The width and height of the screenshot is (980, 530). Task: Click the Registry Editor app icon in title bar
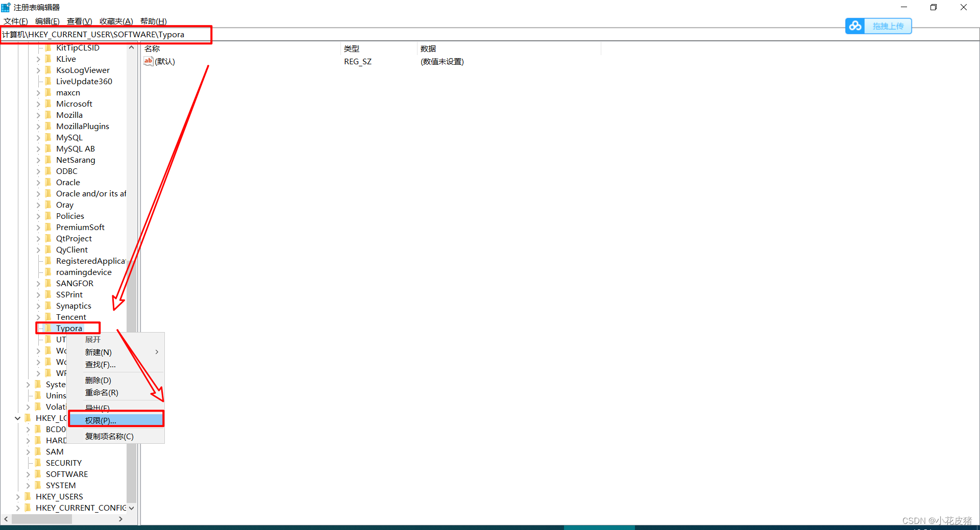point(6,7)
